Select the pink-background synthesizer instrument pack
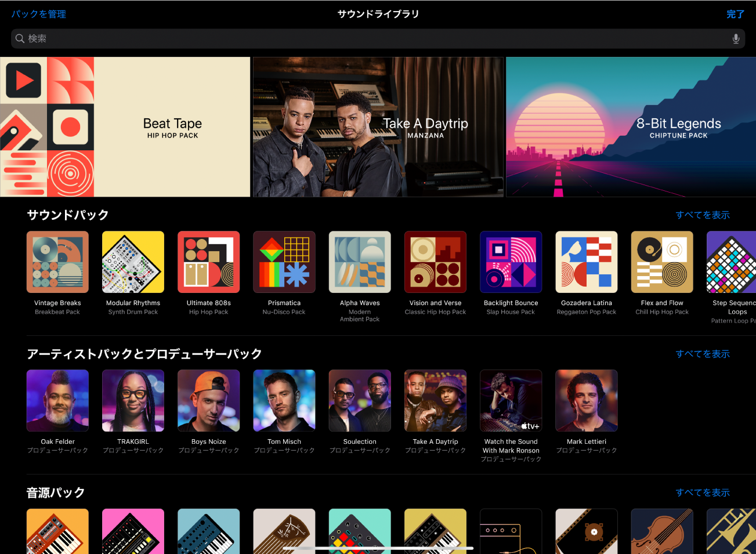Image resolution: width=756 pixels, height=554 pixels. 133,531
